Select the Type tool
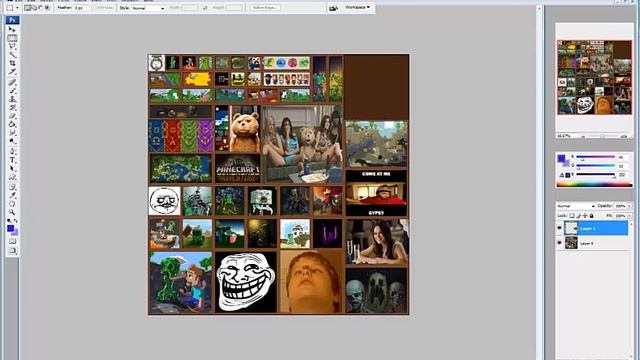 point(12,160)
